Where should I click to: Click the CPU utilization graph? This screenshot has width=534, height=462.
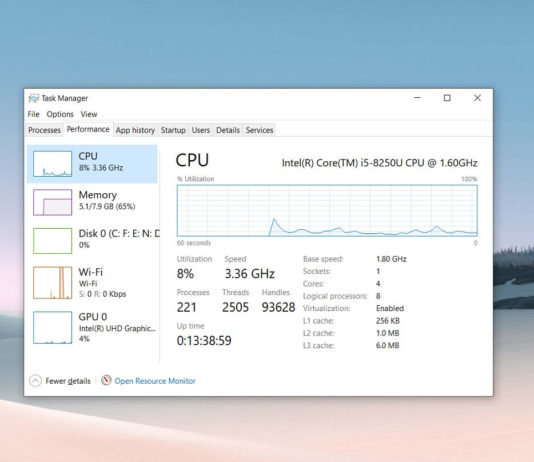point(327,210)
